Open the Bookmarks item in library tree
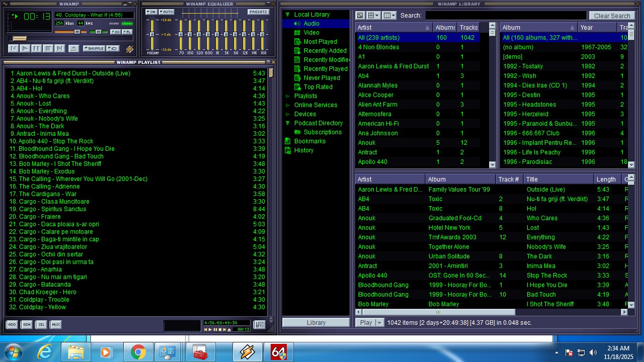Screen dimensions: 644x362 click(x=309, y=141)
